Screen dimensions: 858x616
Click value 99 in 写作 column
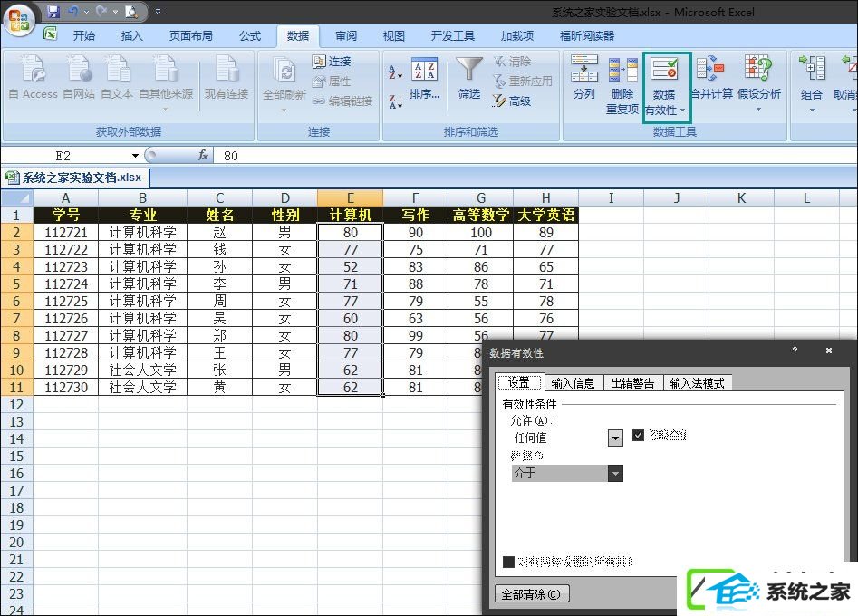415,335
